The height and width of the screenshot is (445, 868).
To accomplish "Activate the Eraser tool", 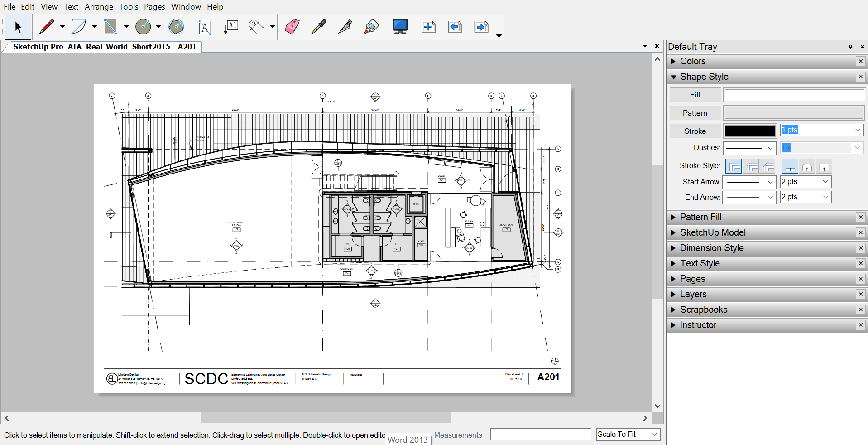I will (x=292, y=27).
